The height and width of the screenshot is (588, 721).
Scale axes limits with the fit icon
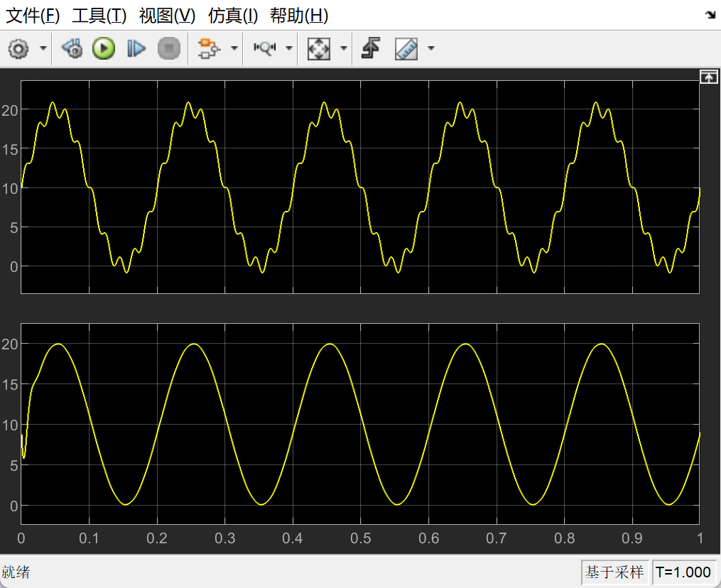tap(319, 48)
